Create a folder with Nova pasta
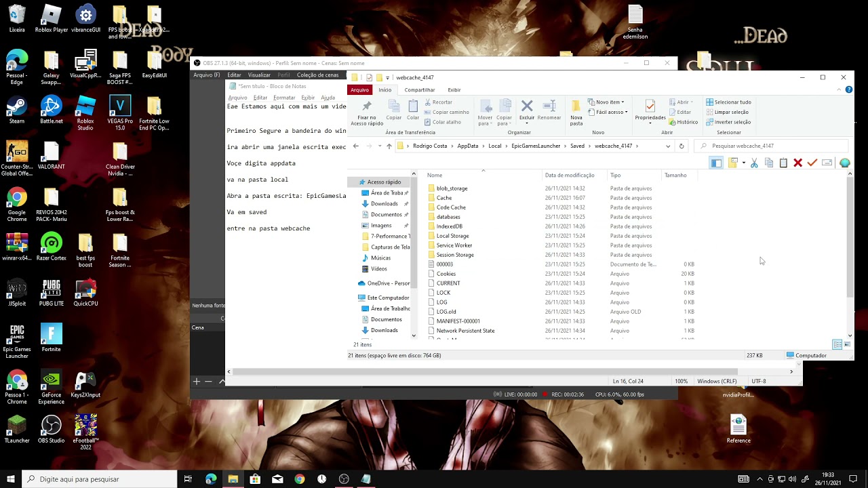Screen dimensions: 868x488 pos(576,113)
